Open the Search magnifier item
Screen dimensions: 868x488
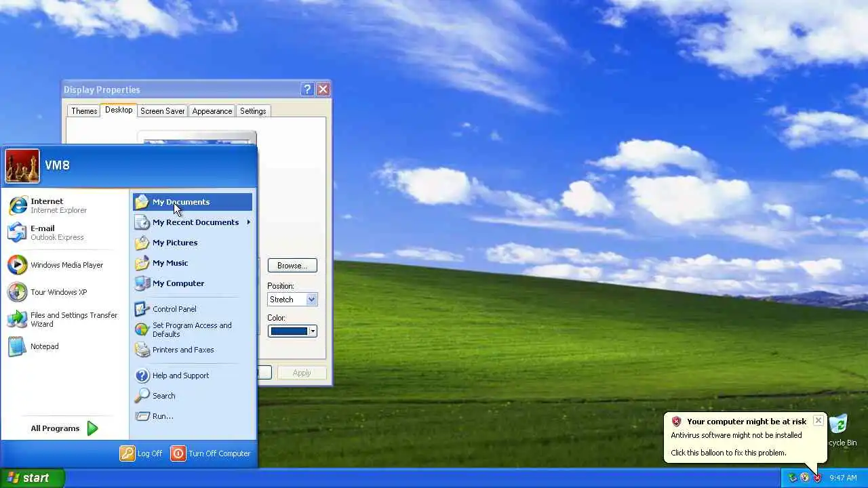coord(193,396)
